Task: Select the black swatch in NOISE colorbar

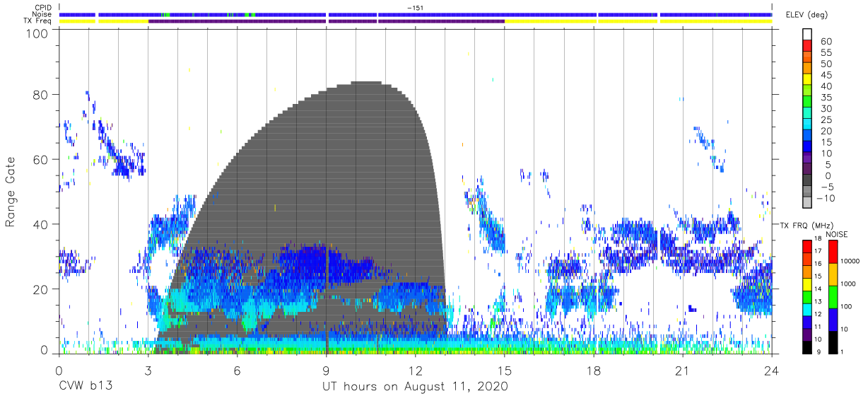Action: point(834,342)
